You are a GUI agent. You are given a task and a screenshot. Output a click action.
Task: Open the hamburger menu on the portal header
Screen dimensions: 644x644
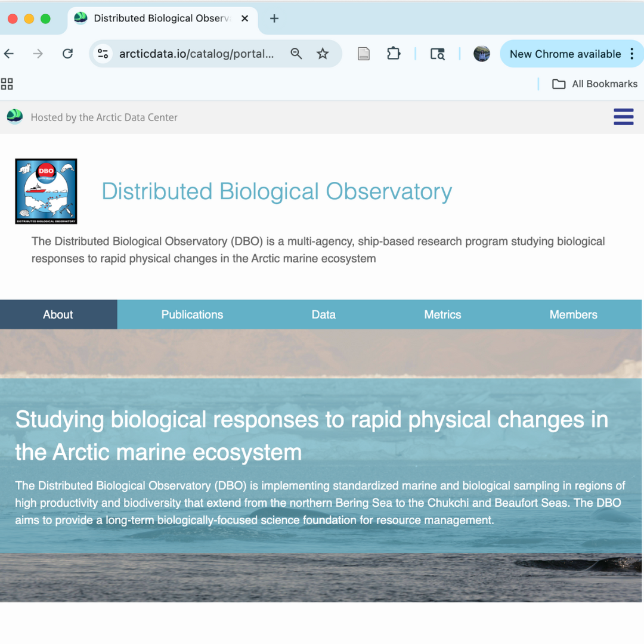623,117
